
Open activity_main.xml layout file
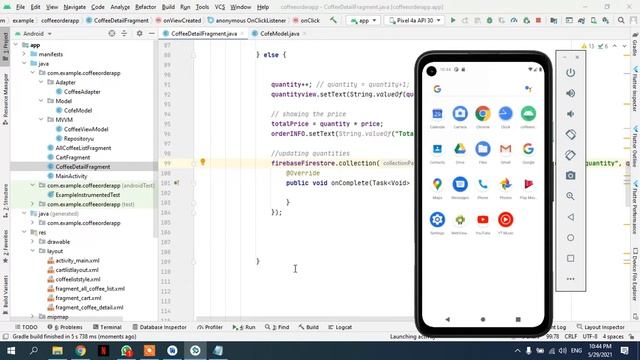click(x=77, y=260)
